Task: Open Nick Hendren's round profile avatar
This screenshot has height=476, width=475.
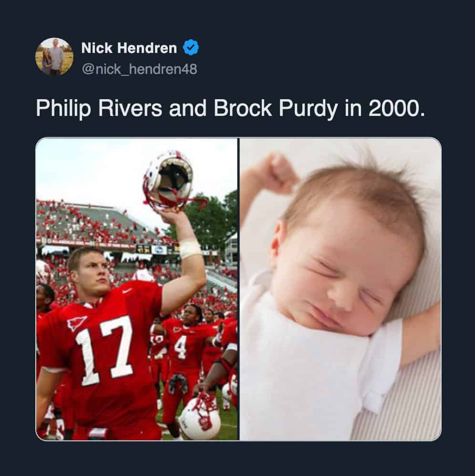Action: [x=54, y=57]
